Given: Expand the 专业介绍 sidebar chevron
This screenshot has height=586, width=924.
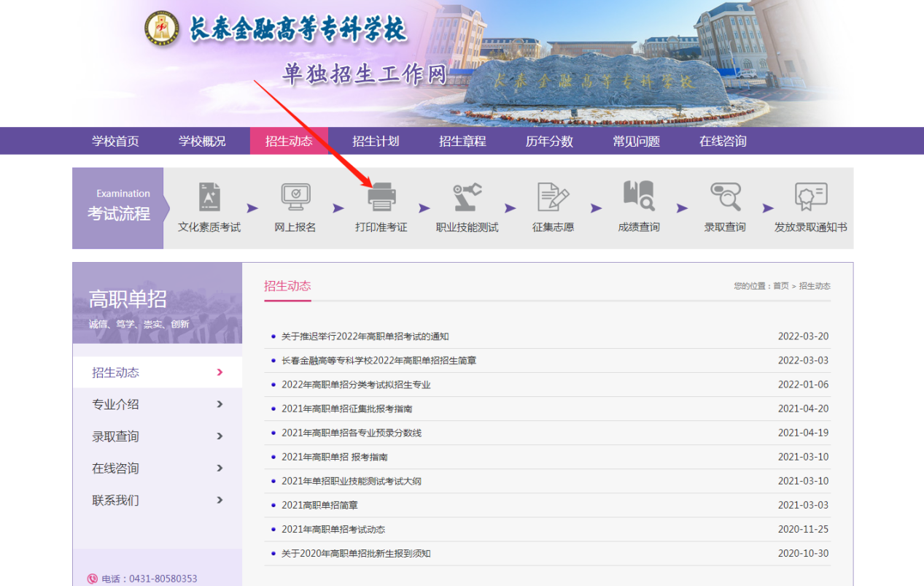Looking at the screenshot, I should [220, 404].
